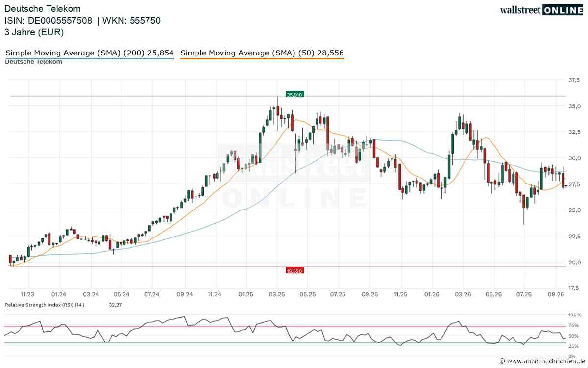Click the 35,0 price axis label

pyautogui.click(x=574, y=106)
